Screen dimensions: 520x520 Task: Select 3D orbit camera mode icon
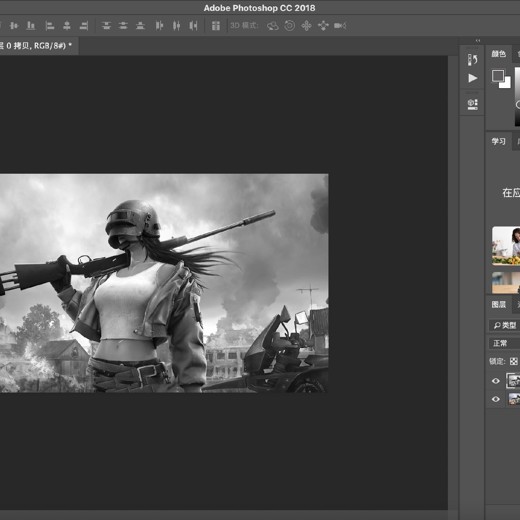click(x=273, y=26)
